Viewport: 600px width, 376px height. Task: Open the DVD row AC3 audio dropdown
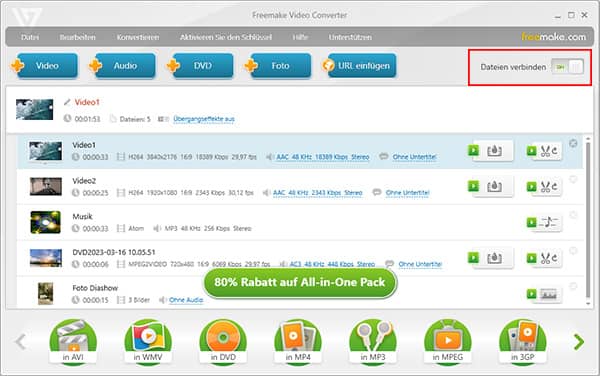click(x=332, y=264)
